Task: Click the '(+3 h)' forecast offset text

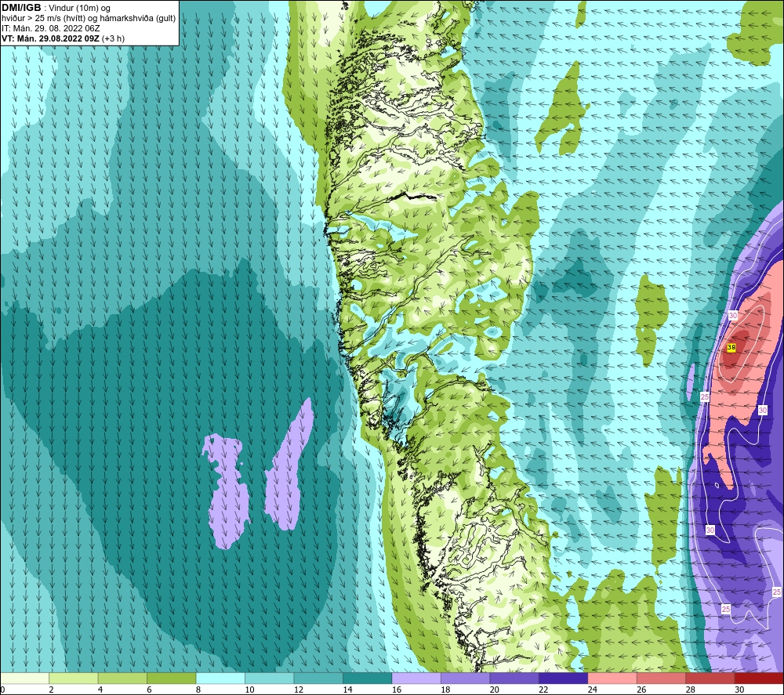Action: pyautogui.click(x=113, y=38)
